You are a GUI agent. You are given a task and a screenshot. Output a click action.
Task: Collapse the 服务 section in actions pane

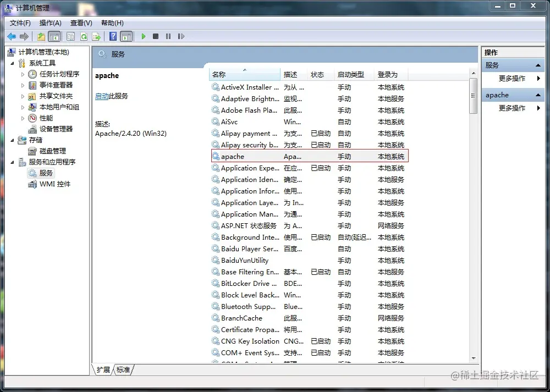coord(538,65)
